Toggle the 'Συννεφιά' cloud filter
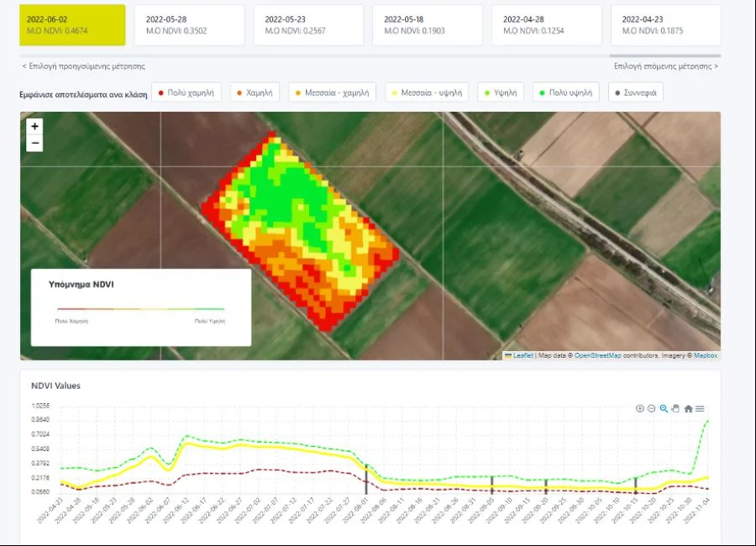 click(635, 93)
